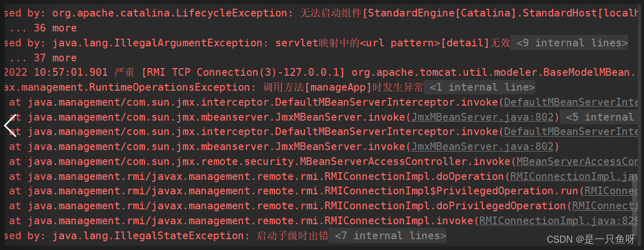Open JmxMBeanServer.java:802 link beside 5 internal fold
Image resolution: width=644 pixels, height=250 pixels.
click(x=485, y=117)
